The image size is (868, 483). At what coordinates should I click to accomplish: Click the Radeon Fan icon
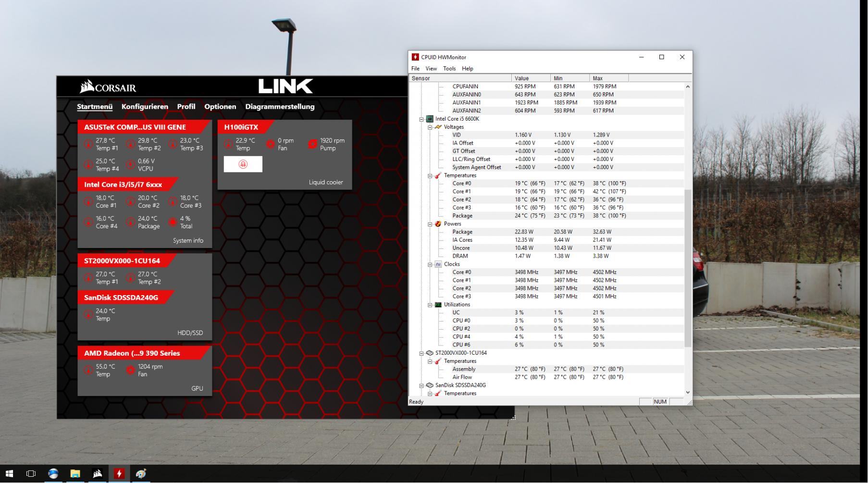tap(130, 370)
